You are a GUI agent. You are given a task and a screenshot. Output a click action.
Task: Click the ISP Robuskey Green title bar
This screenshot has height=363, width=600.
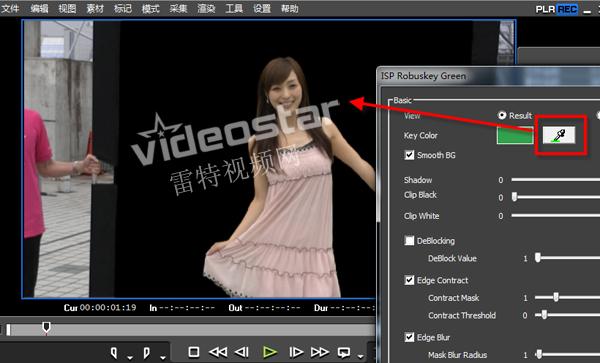tap(489, 76)
